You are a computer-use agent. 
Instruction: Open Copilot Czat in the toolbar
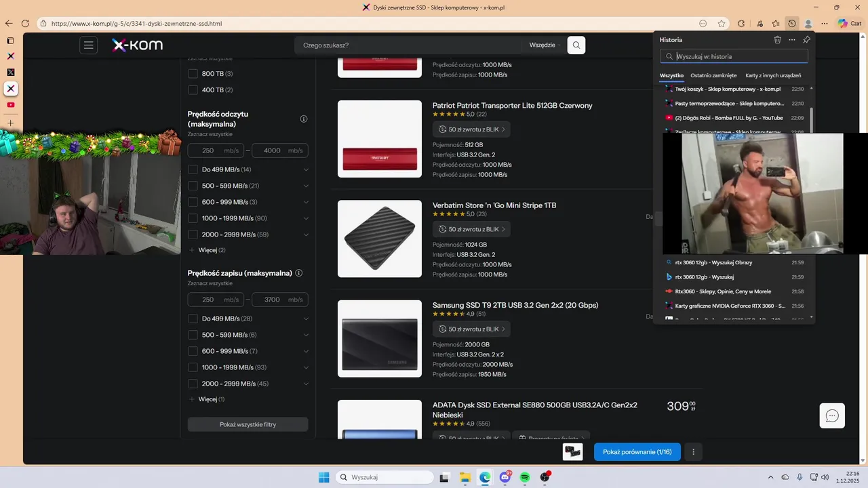click(849, 23)
